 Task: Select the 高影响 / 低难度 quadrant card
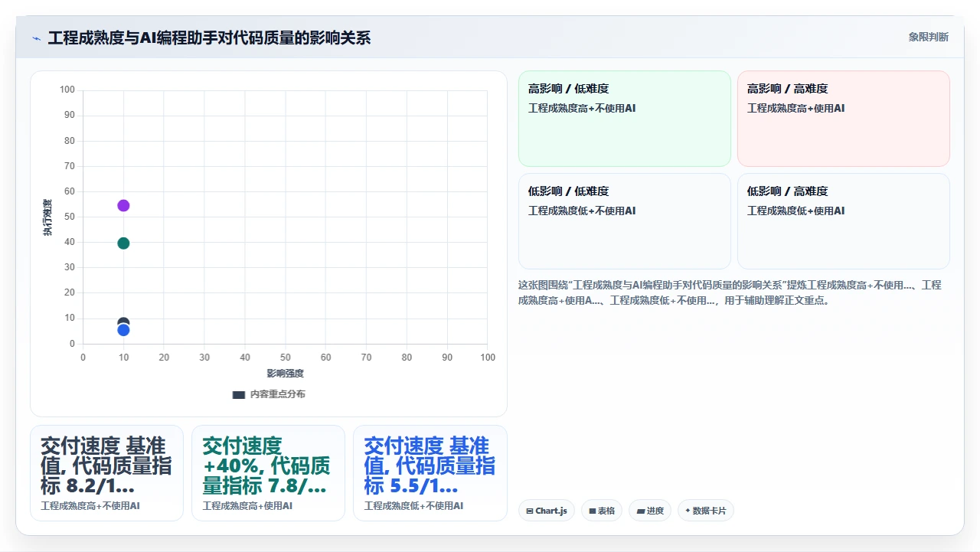tap(625, 119)
